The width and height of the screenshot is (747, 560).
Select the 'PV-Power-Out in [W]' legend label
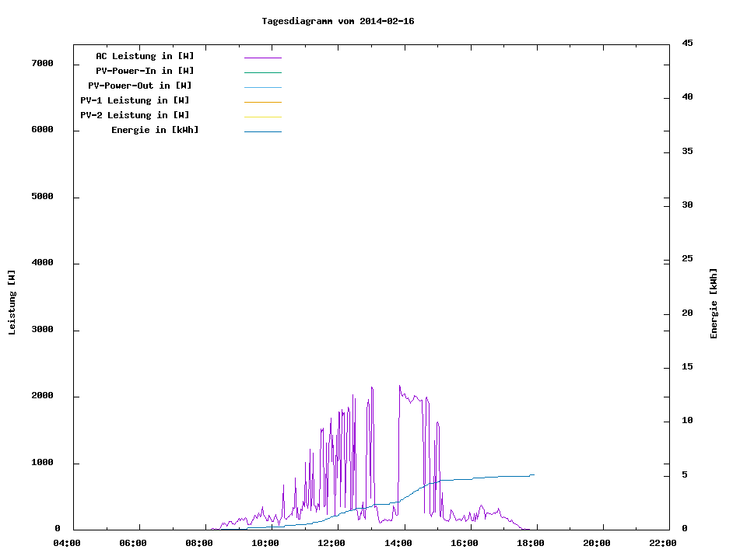pos(140,86)
